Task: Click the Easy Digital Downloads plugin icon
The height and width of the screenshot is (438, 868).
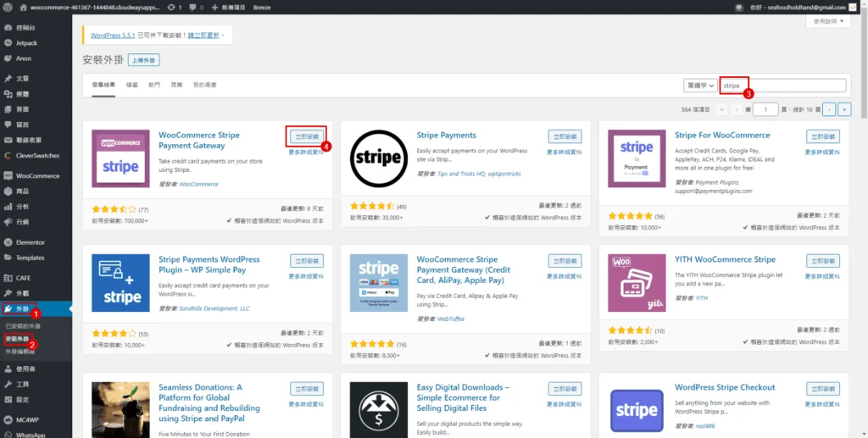Action: pyautogui.click(x=379, y=410)
